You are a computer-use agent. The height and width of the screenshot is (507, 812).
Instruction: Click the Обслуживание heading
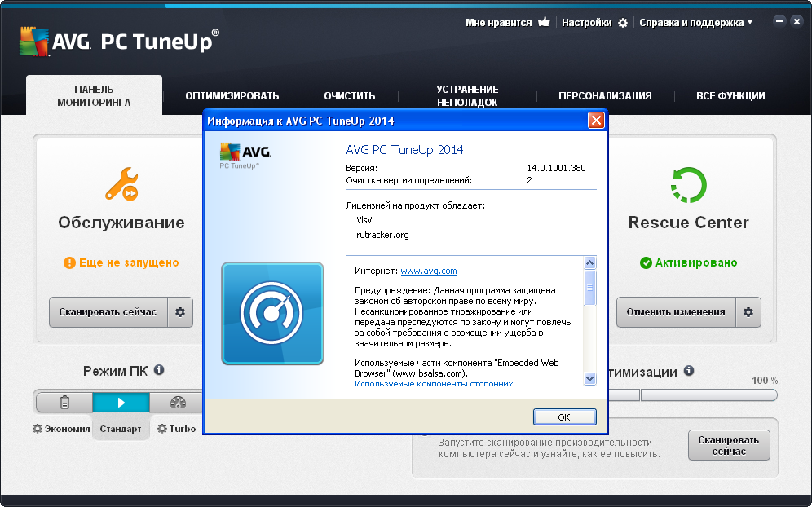121,223
